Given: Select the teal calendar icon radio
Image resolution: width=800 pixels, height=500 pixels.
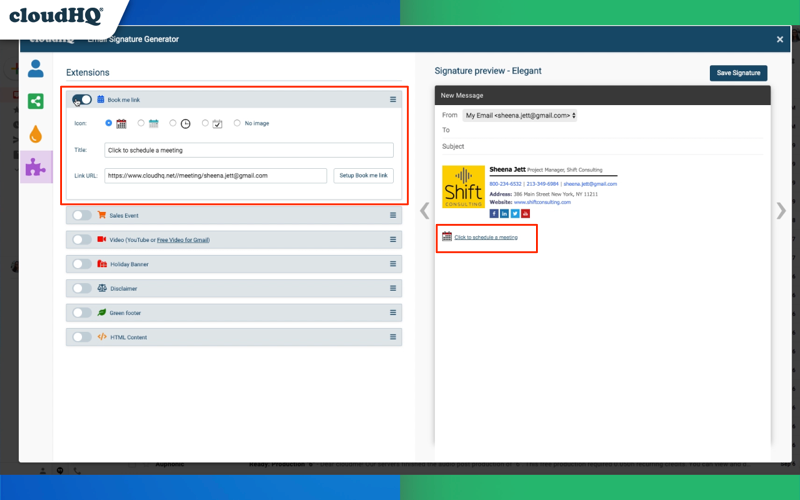Looking at the screenshot, I should pos(141,123).
